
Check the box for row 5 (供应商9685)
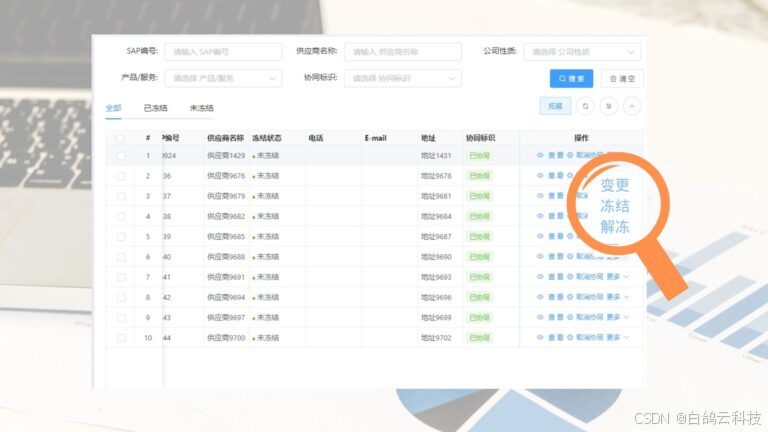click(x=120, y=237)
